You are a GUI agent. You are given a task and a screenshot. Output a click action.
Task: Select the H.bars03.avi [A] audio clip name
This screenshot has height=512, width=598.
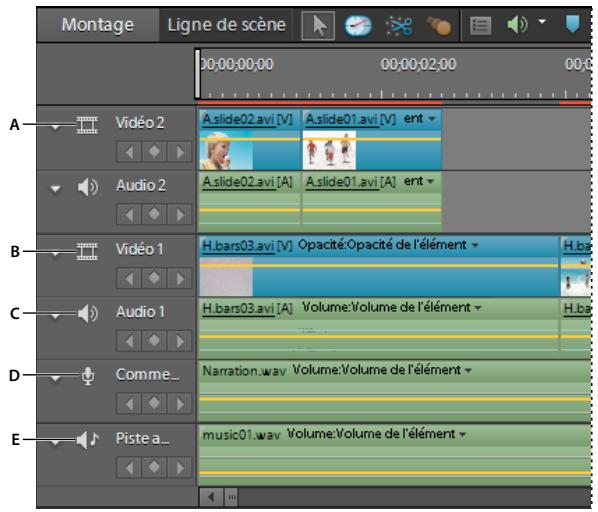[247, 308]
